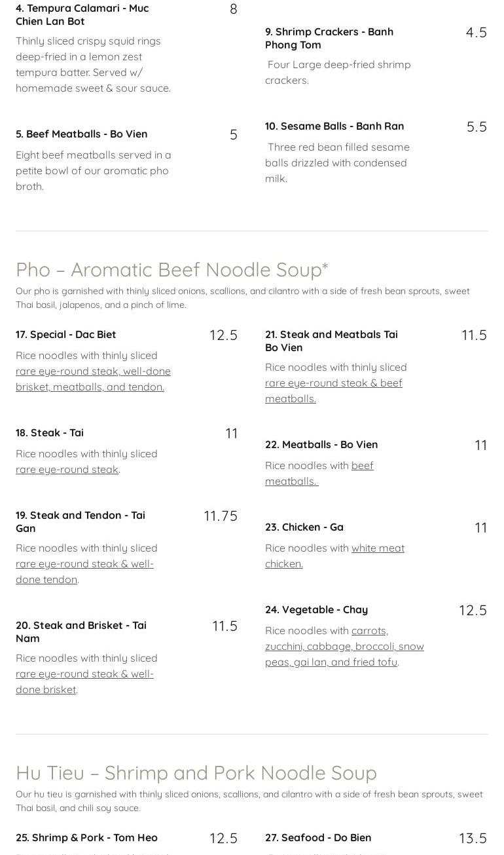Select the 17. Special - Dac Biet title
Image resolution: width=504 pixels, height=855 pixels.
click(x=65, y=334)
